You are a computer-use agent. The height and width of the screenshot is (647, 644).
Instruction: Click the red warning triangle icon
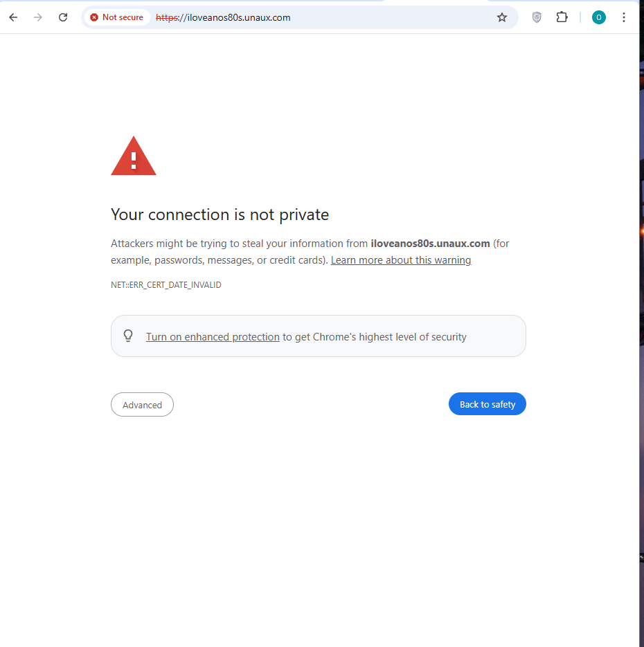134,157
